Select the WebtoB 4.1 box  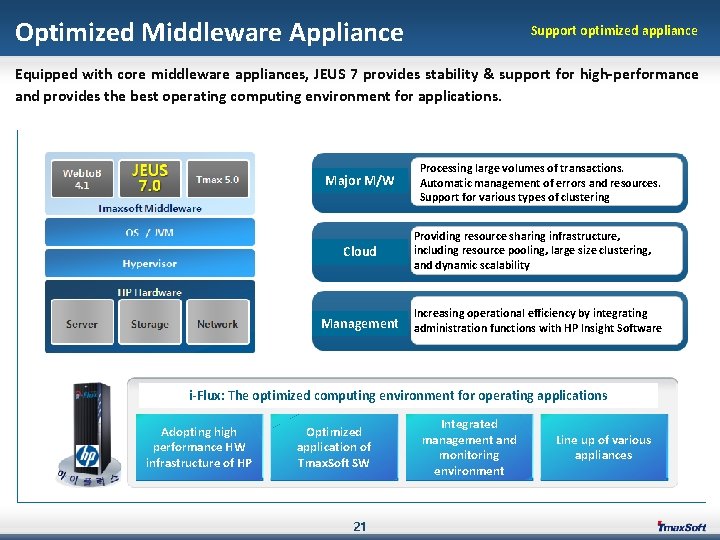(x=82, y=179)
